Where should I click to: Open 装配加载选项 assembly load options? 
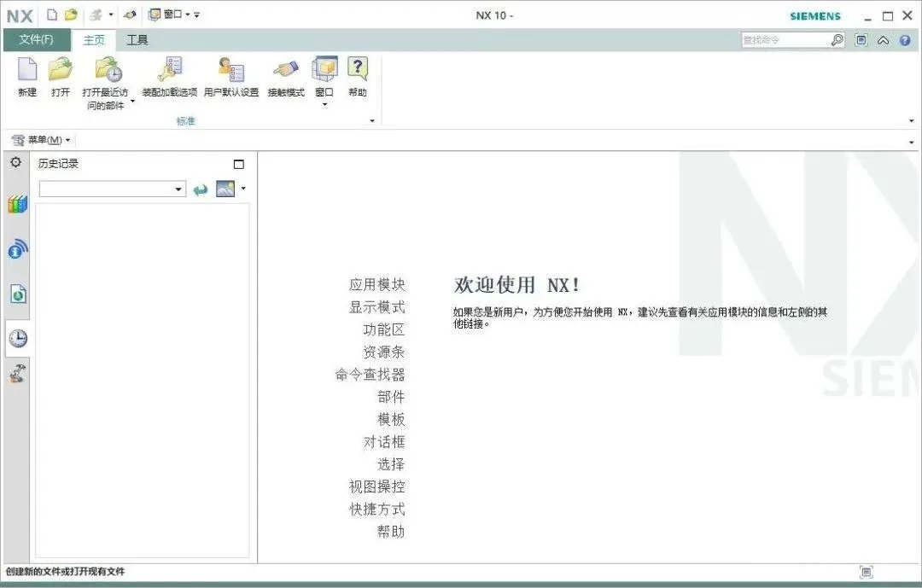coord(169,77)
